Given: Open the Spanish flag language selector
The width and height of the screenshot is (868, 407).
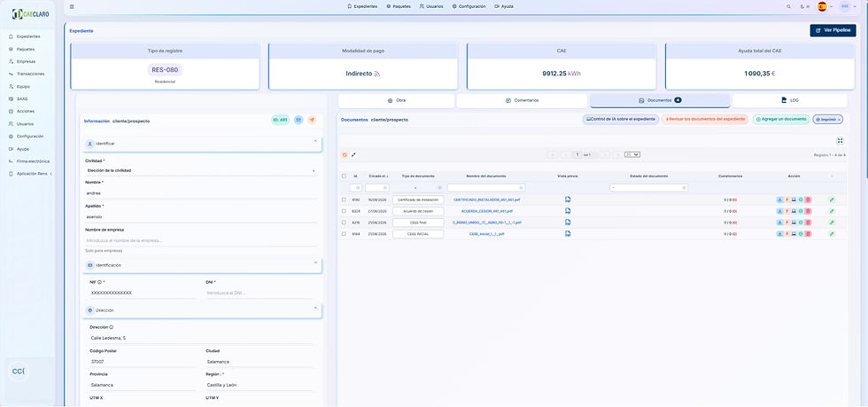Looking at the screenshot, I should [x=825, y=7].
